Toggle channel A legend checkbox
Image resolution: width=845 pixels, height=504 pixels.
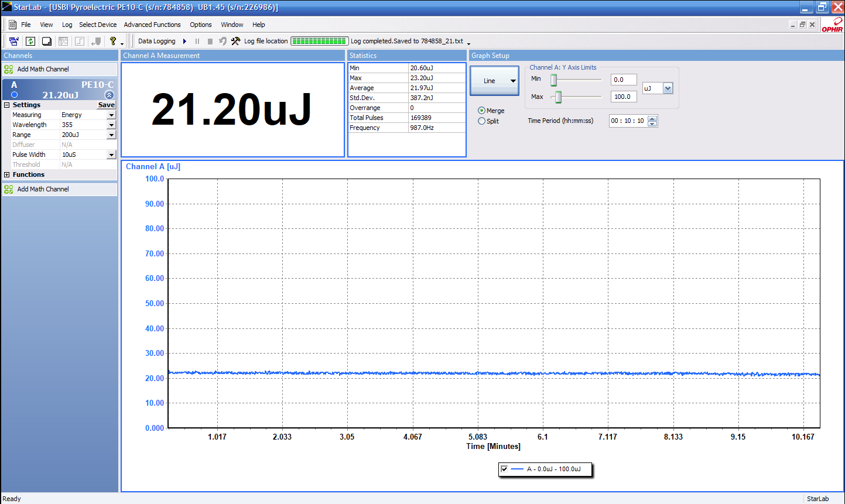click(504, 469)
